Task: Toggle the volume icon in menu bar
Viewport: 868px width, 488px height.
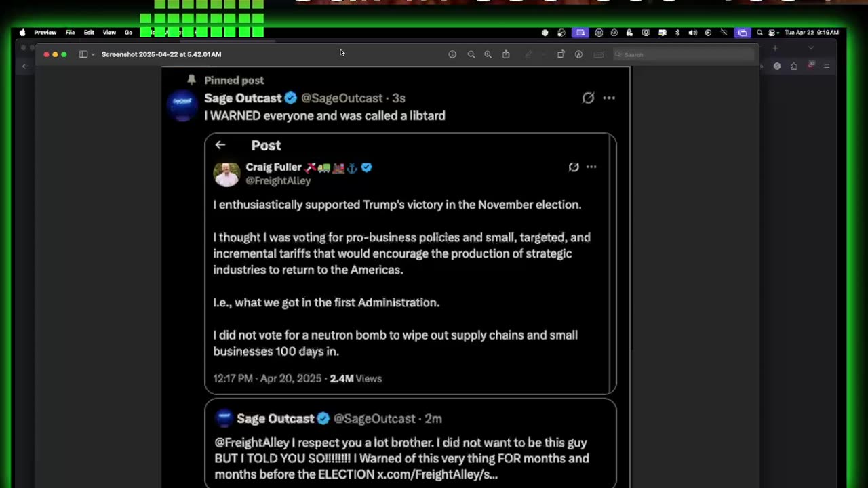Action: coord(692,33)
